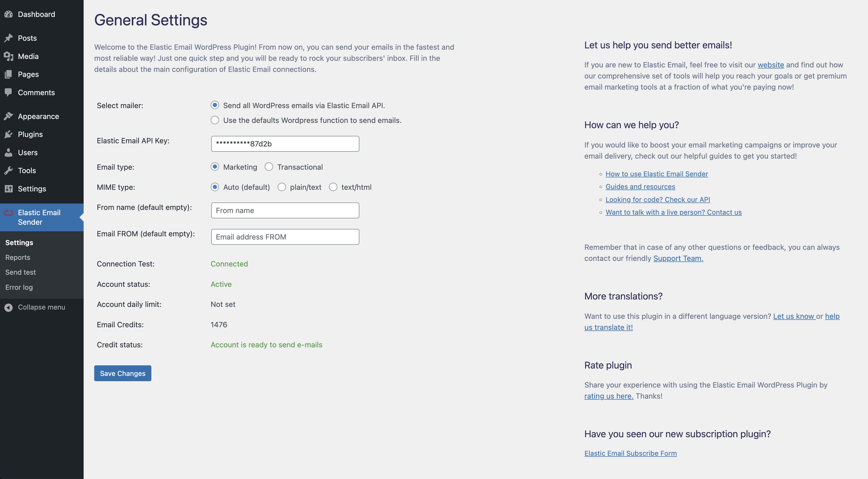The height and width of the screenshot is (479, 868).
Task: Select Send all WordPress emails via Elastic Email API
Action: [x=214, y=105]
